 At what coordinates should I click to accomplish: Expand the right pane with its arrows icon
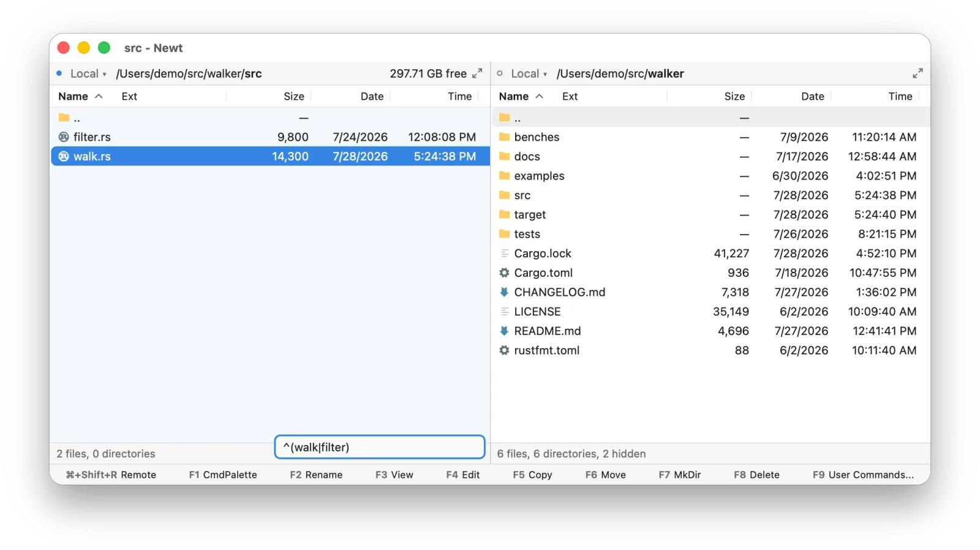918,73
